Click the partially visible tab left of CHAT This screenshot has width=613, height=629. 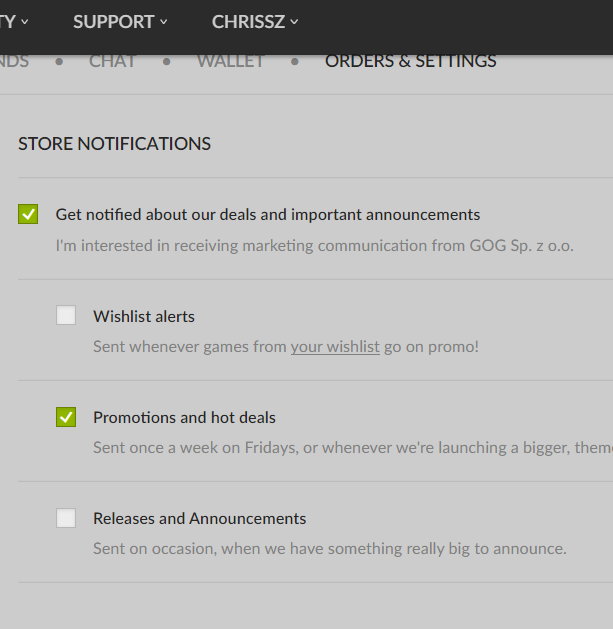coord(14,61)
